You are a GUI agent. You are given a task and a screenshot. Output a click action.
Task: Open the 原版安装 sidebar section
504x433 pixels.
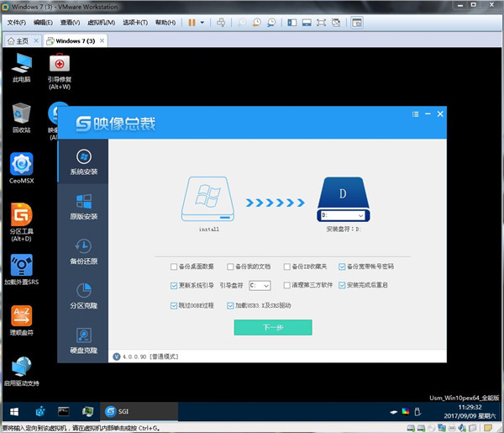(x=83, y=207)
